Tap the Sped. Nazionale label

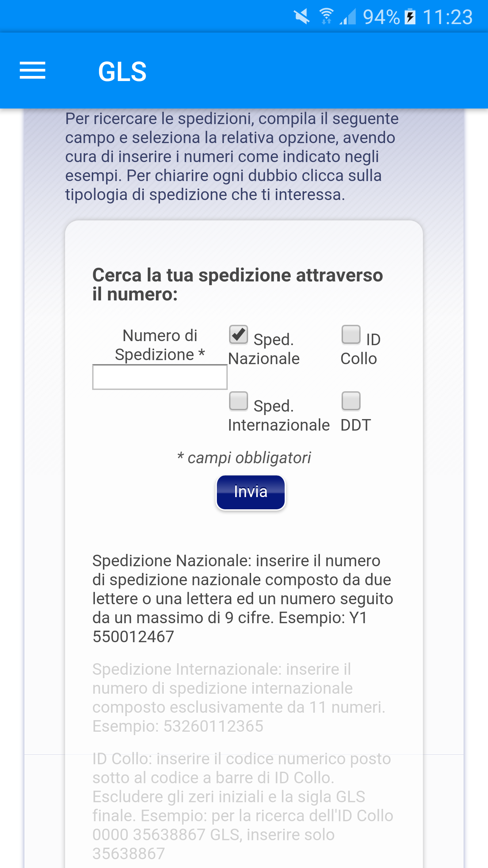(x=264, y=349)
